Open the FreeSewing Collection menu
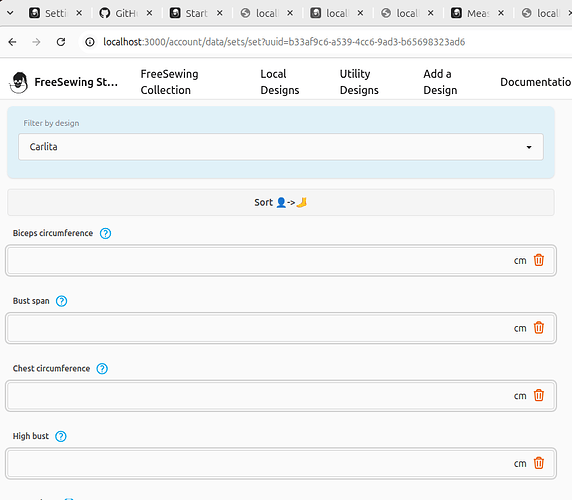Image resolution: width=572 pixels, height=500 pixels. 170,82
